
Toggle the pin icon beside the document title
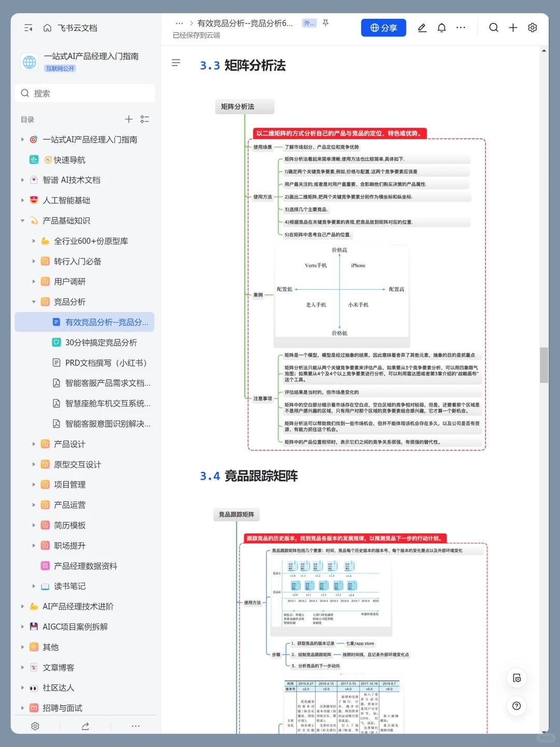(325, 23)
